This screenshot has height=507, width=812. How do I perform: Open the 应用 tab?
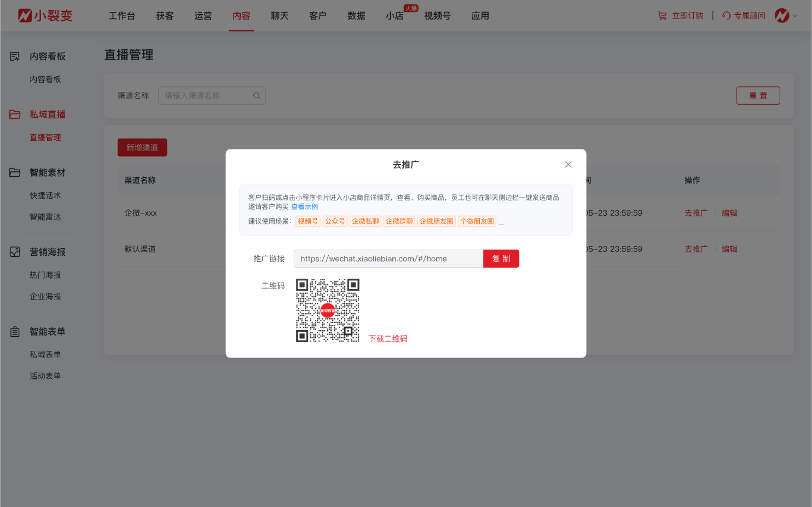(x=480, y=16)
